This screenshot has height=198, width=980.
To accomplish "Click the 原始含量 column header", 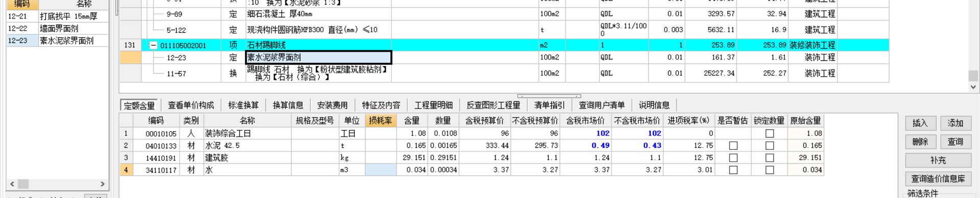I will click(x=805, y=121).
